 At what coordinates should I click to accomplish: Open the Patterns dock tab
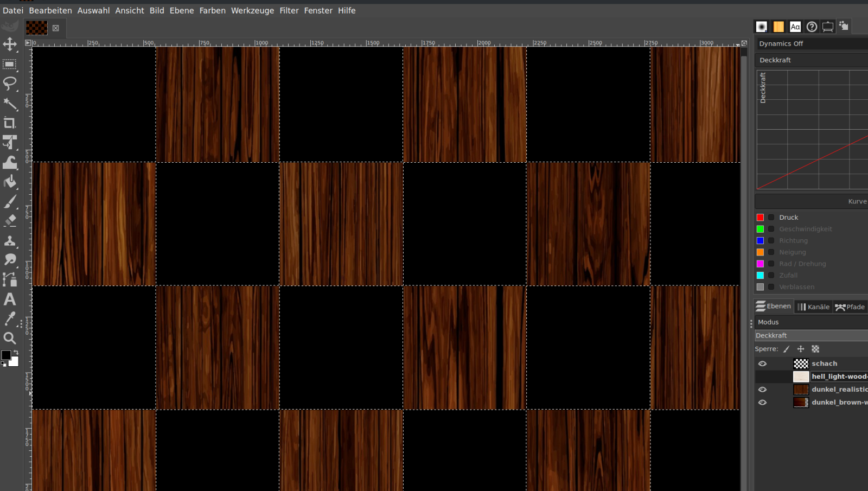pos(778,27)
